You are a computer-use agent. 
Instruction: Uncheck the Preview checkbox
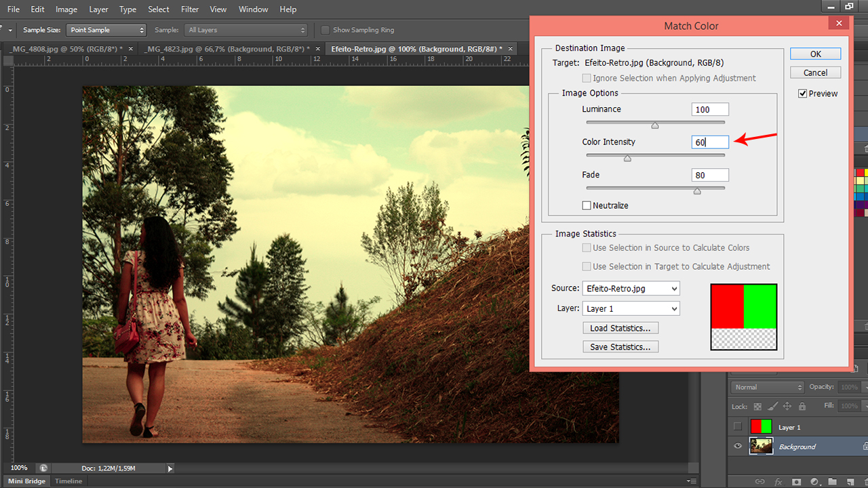pyautogui.click(x=803, y=94)
